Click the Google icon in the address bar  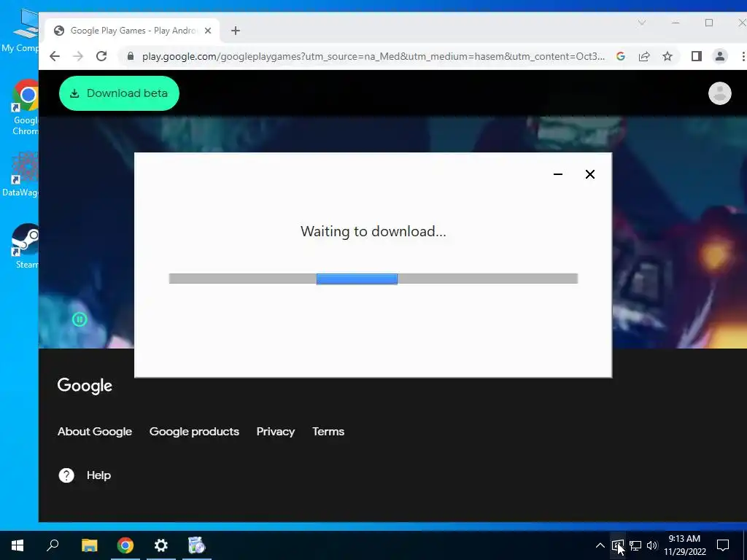[x=621, y=56]
